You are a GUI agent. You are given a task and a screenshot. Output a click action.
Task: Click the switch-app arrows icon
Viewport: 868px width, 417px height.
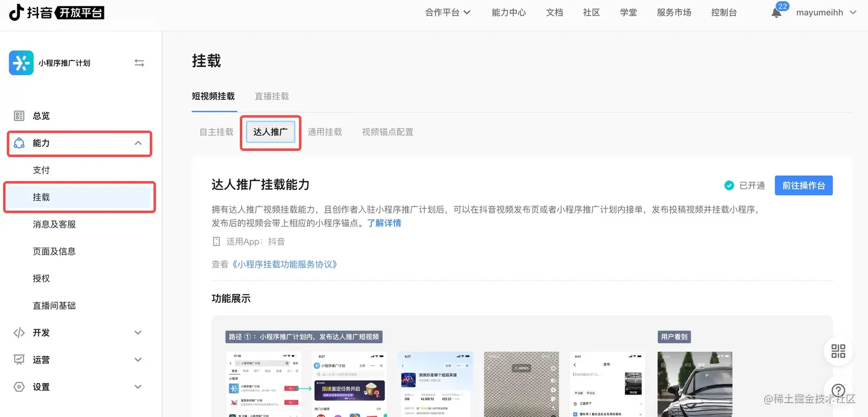click(139, 63)
